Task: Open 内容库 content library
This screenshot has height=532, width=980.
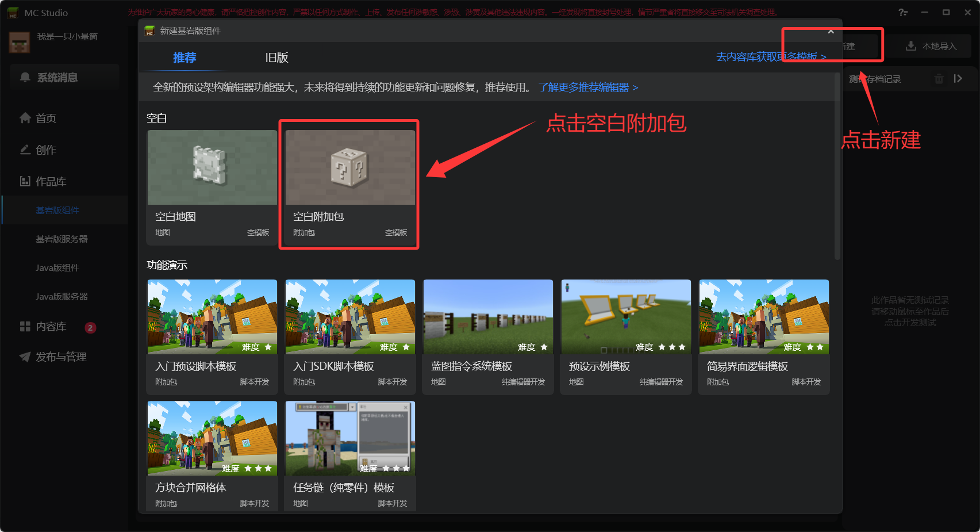Action: (x=43, y=327)
